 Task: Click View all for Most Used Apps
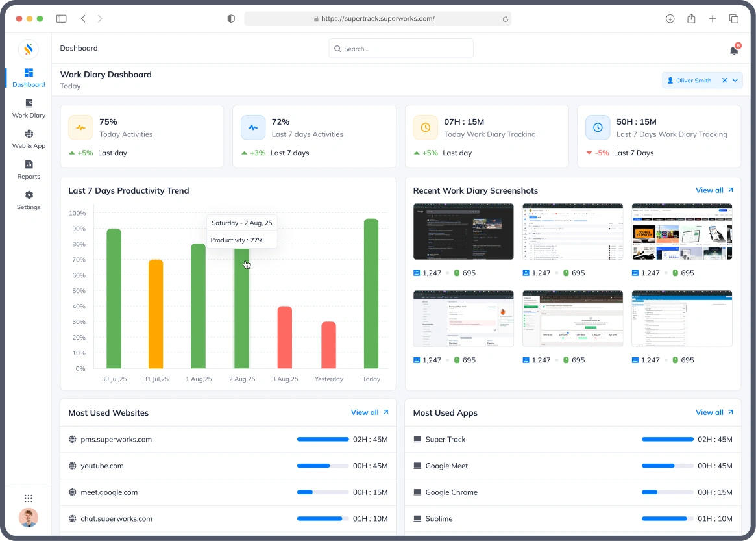click(709, 412)
